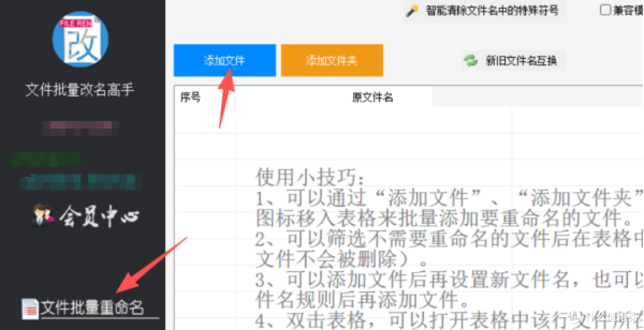
Task: Click 新旧文件名互换 swap button
Action: 513,61
